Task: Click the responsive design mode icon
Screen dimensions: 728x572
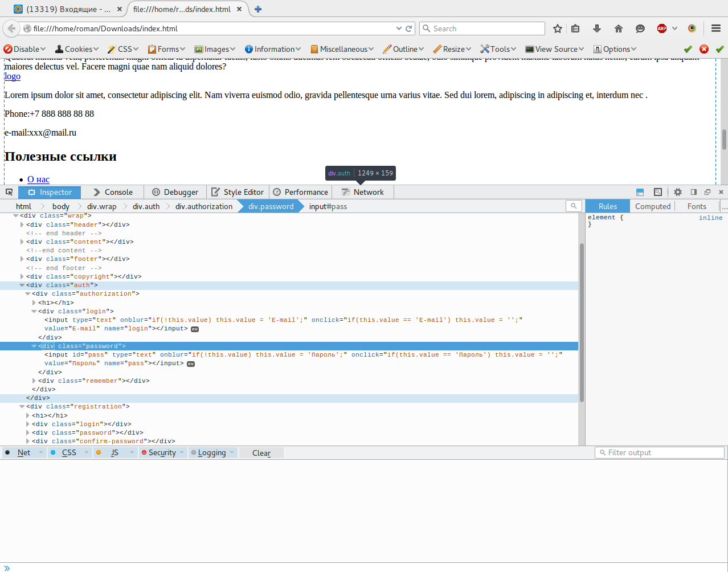Action: pyautogui.click(x=658, y=192)
